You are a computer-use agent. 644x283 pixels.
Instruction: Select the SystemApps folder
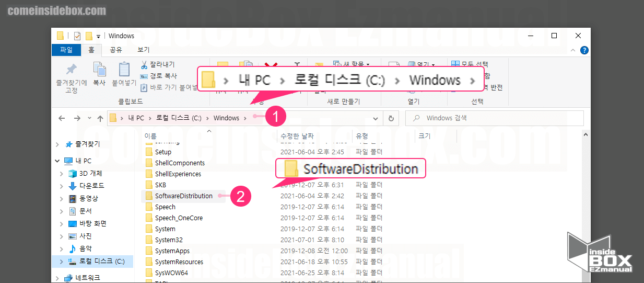click(x=172, y=251)
